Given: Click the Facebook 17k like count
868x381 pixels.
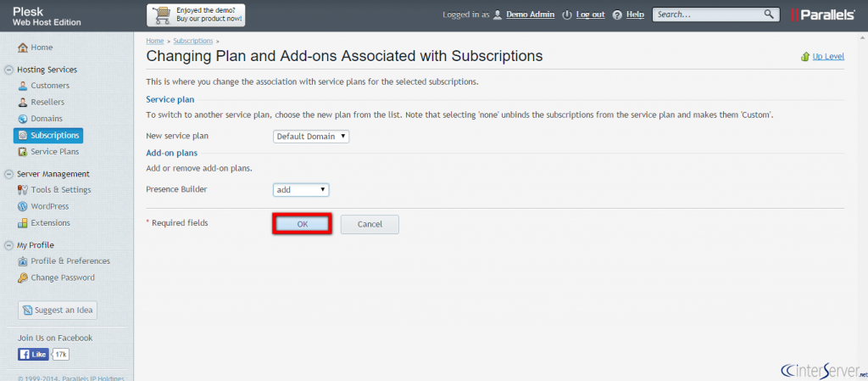Looking at the screenshot, I should point(60,355).
